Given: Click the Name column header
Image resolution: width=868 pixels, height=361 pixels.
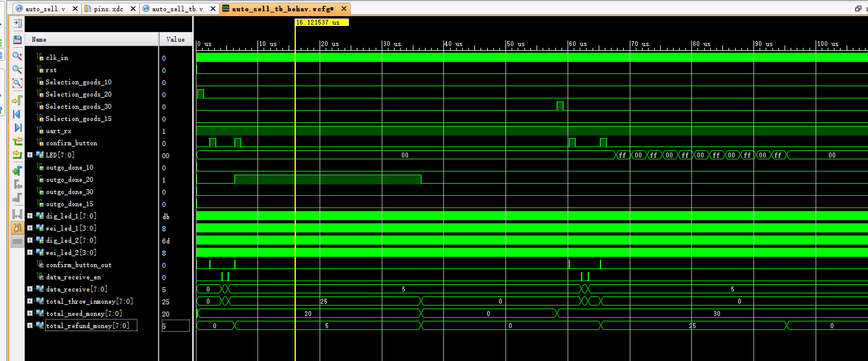Looking at the screenshot, I should [x=91, y=39].
